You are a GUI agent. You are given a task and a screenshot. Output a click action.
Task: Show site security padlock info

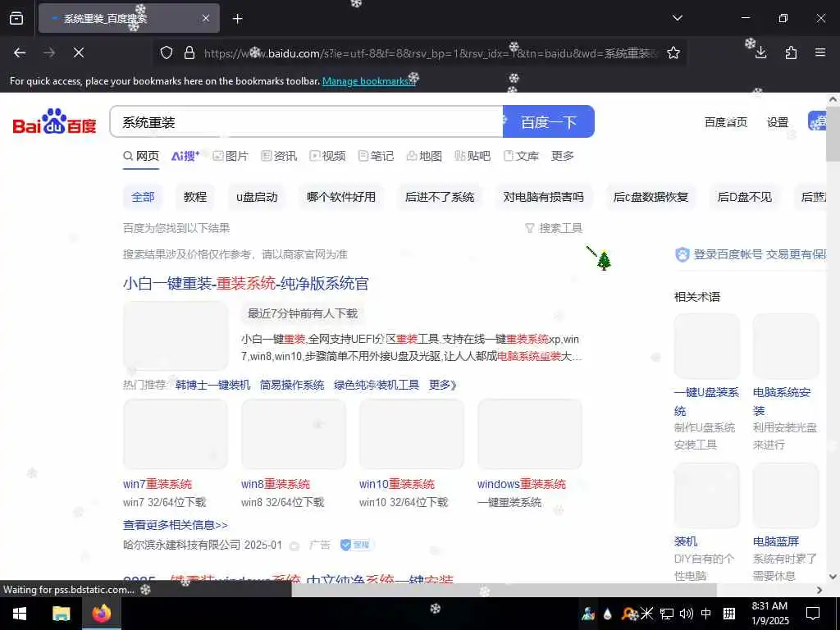point(189,52)
